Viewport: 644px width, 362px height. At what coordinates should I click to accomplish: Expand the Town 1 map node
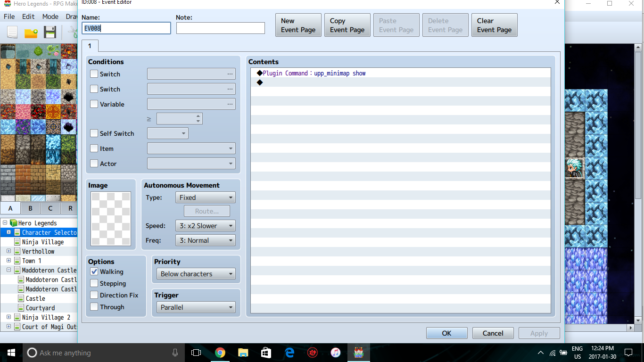pyautogui.click(x=8, y=261)
